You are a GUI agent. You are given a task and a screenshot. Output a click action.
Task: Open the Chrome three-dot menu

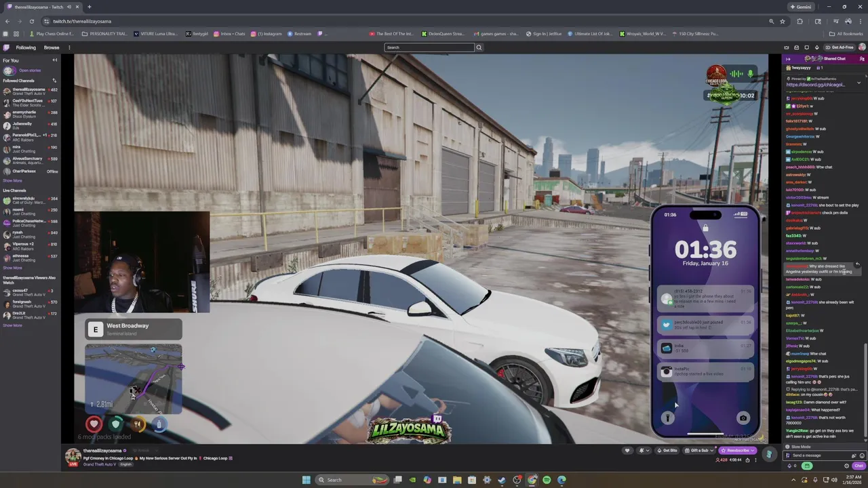861,21
